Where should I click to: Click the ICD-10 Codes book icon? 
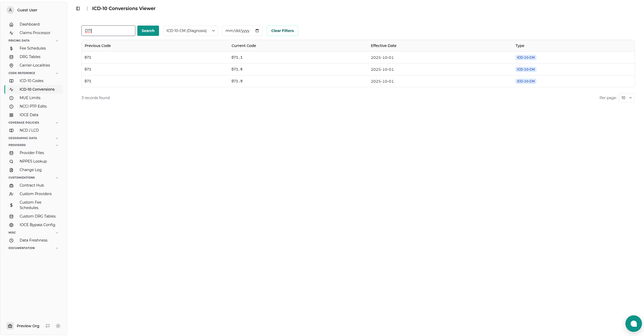click(11, 81)
